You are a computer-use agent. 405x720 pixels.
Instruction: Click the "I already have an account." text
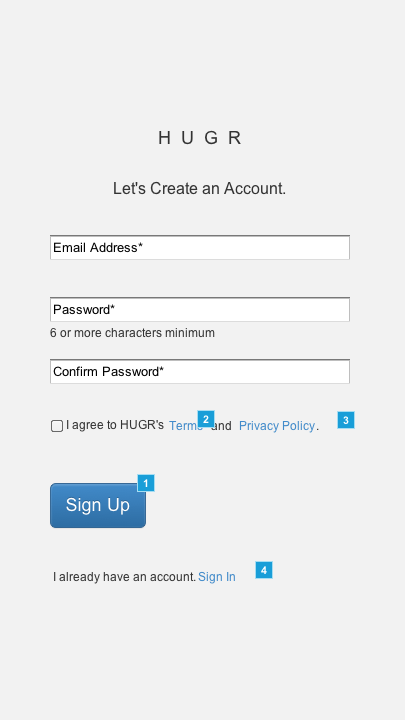point(124,577)
